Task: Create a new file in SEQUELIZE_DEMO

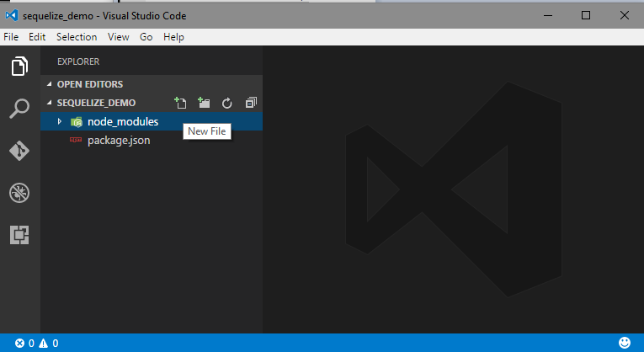Action: click(180, 103)
